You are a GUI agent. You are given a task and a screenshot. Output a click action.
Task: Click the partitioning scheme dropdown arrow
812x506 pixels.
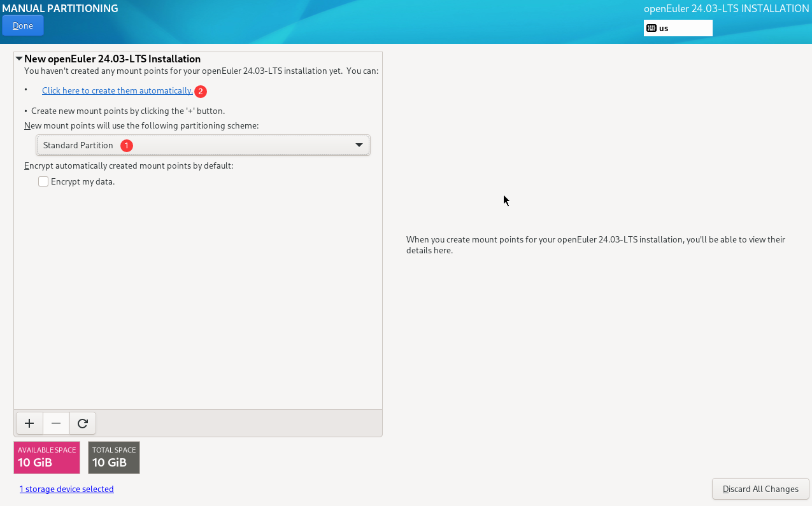coord(359,145)
